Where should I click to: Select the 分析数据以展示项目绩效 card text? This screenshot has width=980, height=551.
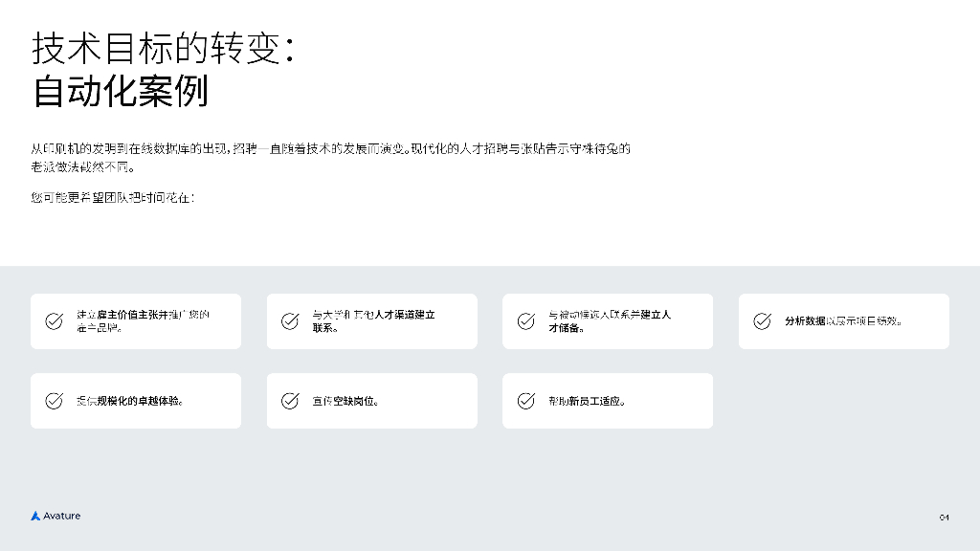(x=842, y=321)
